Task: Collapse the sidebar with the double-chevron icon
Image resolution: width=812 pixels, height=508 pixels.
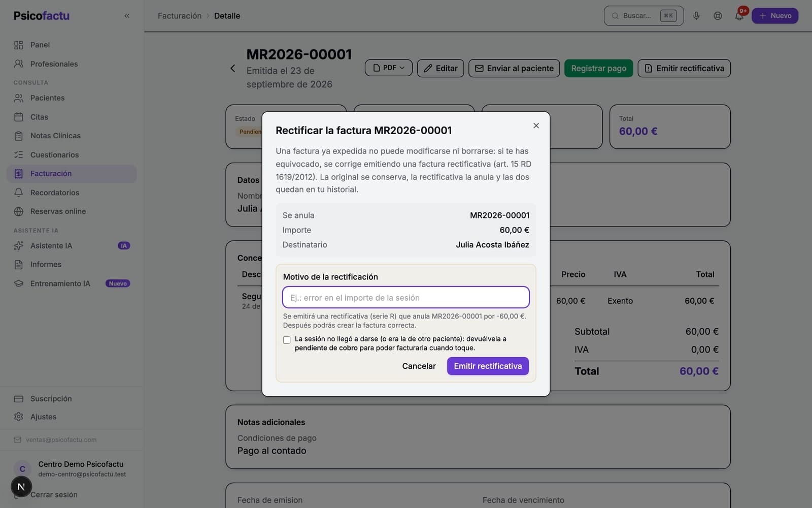Action: click(x=127, y=16)
